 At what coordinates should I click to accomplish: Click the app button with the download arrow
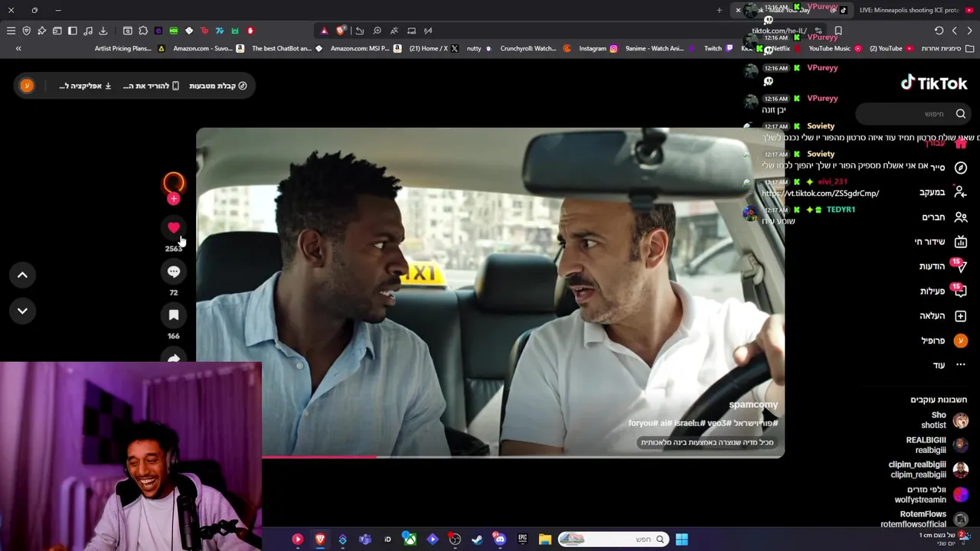coord(85,86)
